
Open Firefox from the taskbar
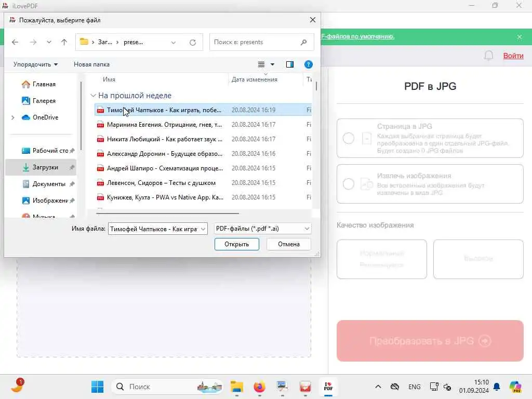260,387
